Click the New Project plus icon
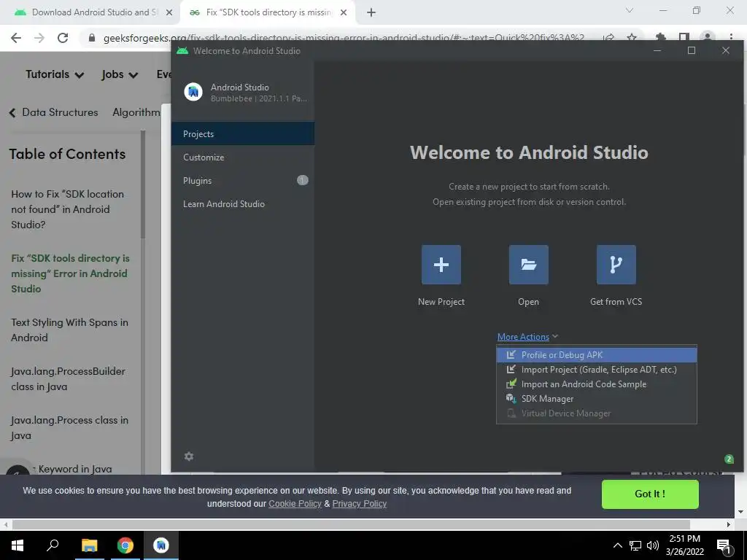The width and height of the screenshot is (747, 560). coord(441,265)
